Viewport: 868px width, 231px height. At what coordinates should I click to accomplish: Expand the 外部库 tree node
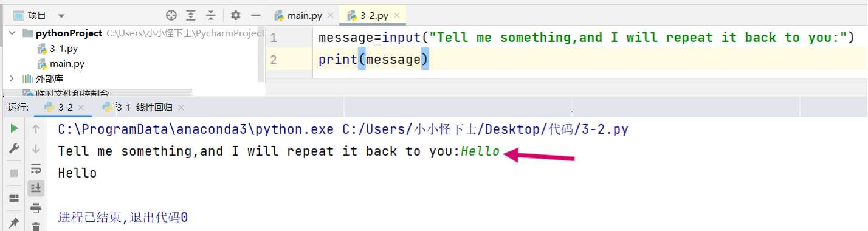[12, 78]
